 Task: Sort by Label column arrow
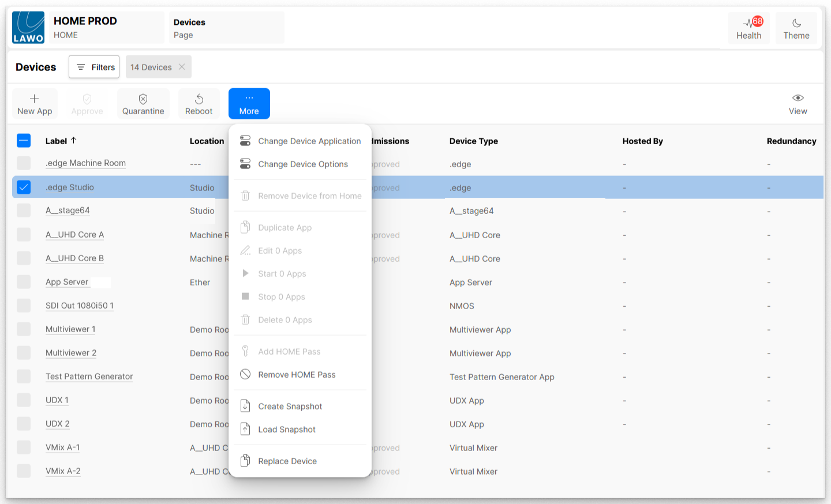(74, 141)
